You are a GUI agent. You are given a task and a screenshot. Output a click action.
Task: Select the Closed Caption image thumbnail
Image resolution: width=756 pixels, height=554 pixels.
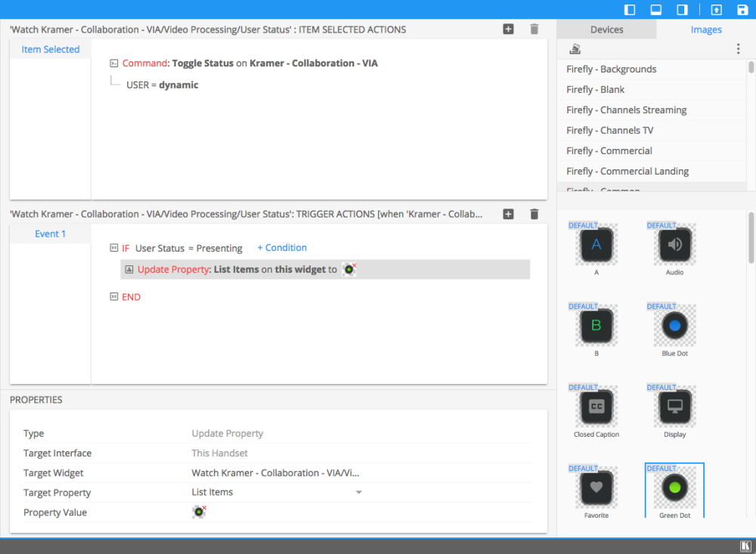596,407
